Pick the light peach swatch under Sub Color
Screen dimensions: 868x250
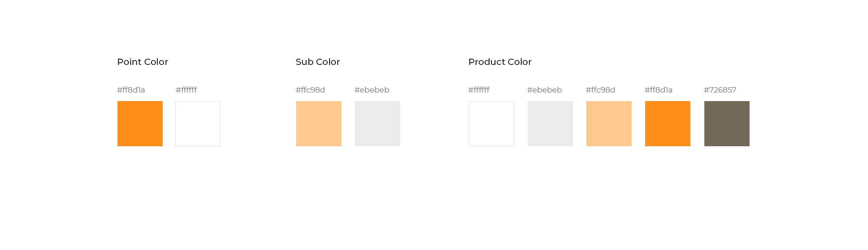(x=319, y=124)
